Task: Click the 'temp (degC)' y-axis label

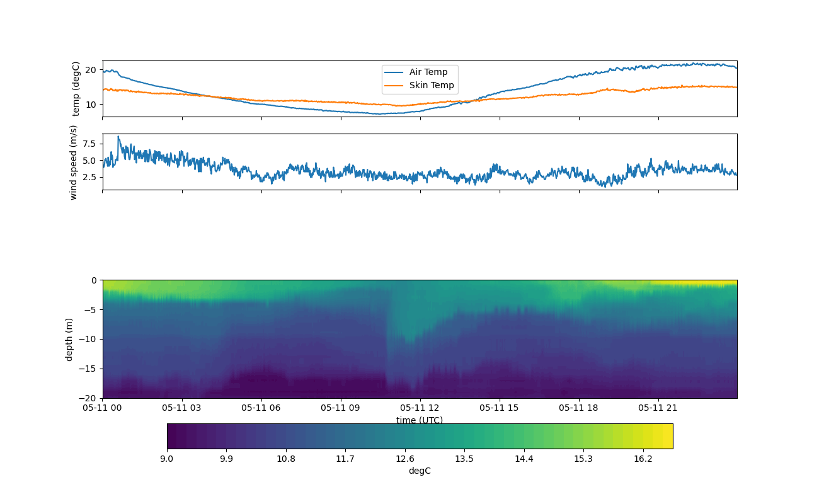Action: click(x=76, y=89)
